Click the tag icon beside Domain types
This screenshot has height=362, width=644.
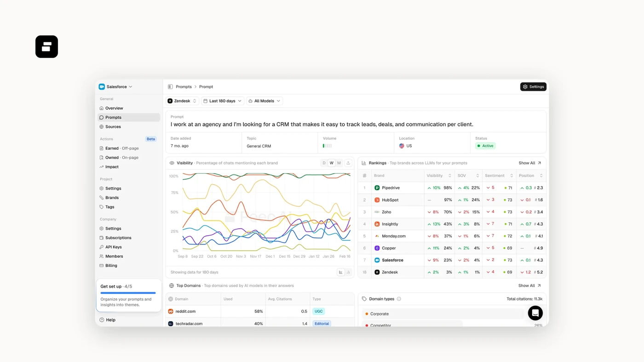click(364, 299)
